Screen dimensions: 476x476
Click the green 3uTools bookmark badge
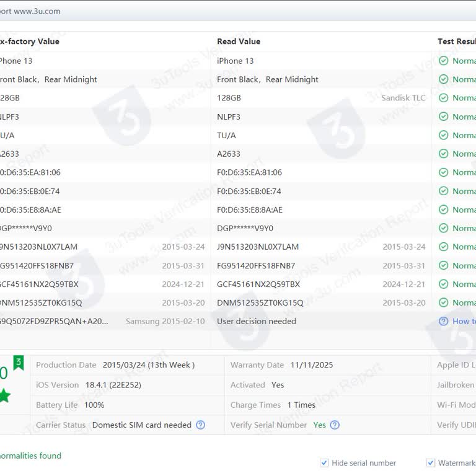click(19, 363)
